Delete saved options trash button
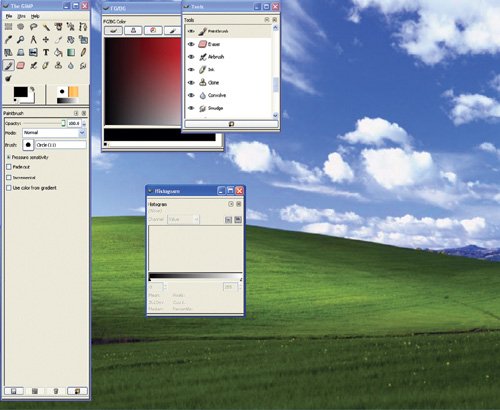The height and width of the screenshot is (410, 500). [x=56, y=391]
